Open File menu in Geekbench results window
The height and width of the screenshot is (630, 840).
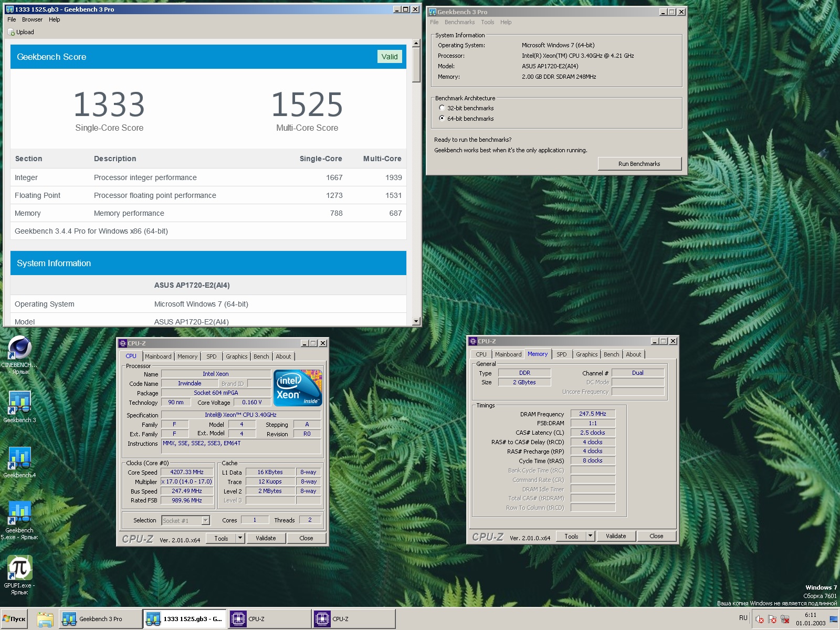[12, 19]
